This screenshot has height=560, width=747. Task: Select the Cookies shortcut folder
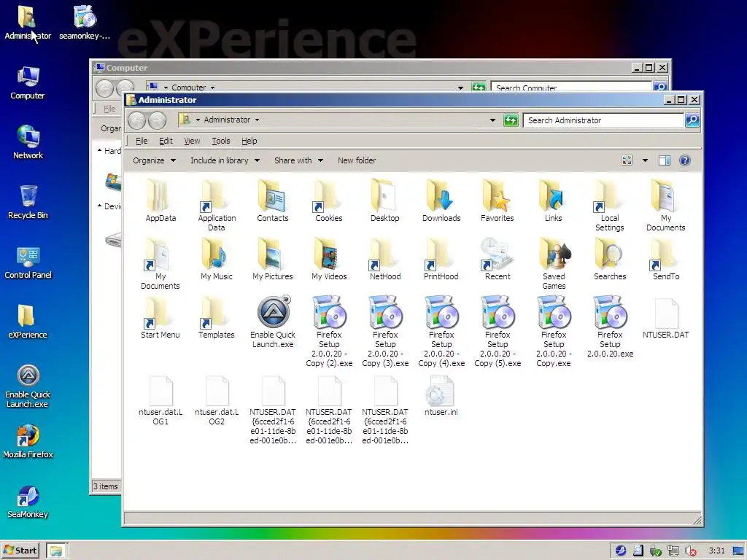329,201
